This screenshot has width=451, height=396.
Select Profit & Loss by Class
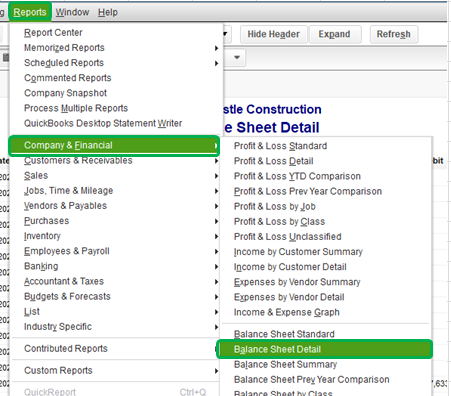(x=326, y=221)
